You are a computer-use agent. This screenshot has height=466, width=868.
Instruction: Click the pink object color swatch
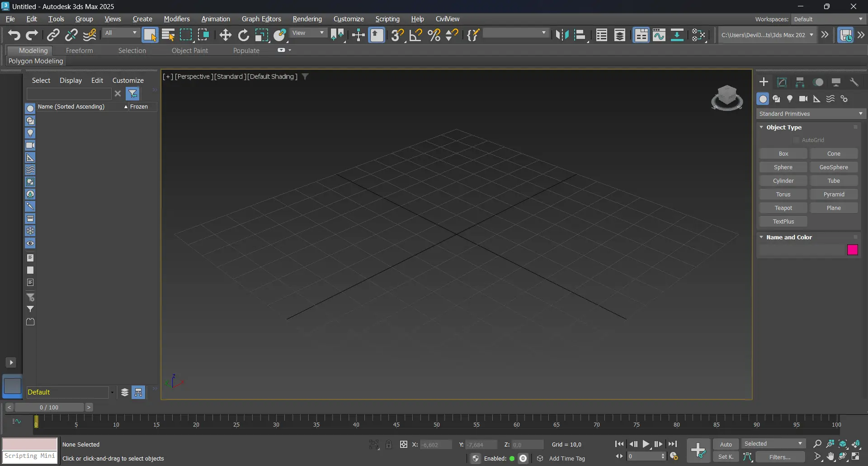click(x=852, y=250)
